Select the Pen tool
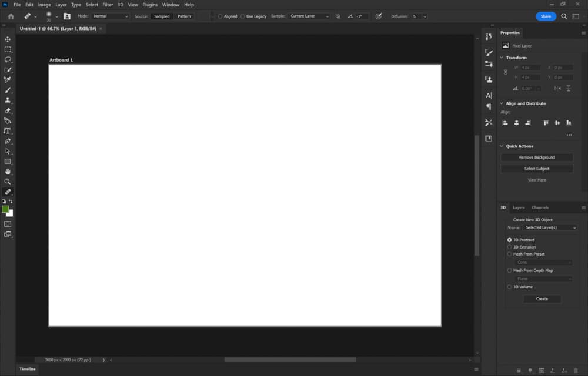Viewport: 588px width, 376px height. click(x=8, y=141)
